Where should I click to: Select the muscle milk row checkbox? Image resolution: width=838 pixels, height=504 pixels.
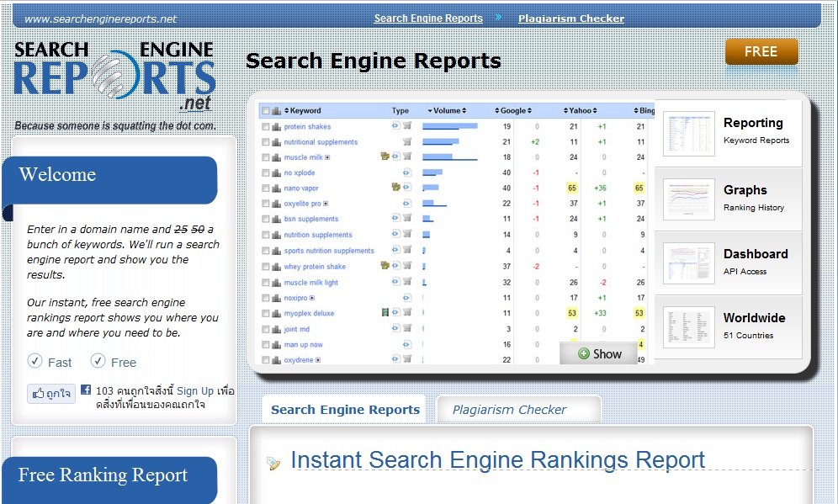coord(266,157)
